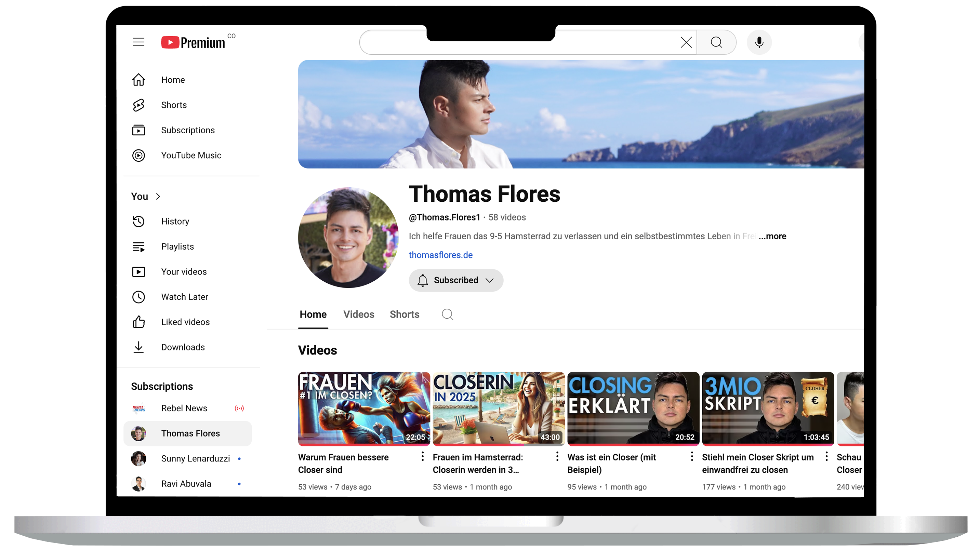
Task: Open Downloads in sidebar
Action: pyautogui.click(x=183, y=347)
